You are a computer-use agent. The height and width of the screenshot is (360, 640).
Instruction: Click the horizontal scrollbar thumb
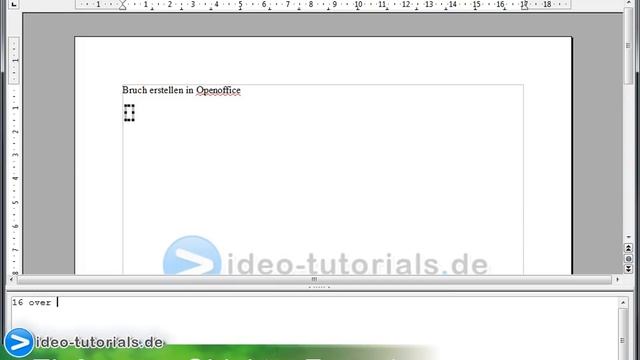(x=314, y=280)
